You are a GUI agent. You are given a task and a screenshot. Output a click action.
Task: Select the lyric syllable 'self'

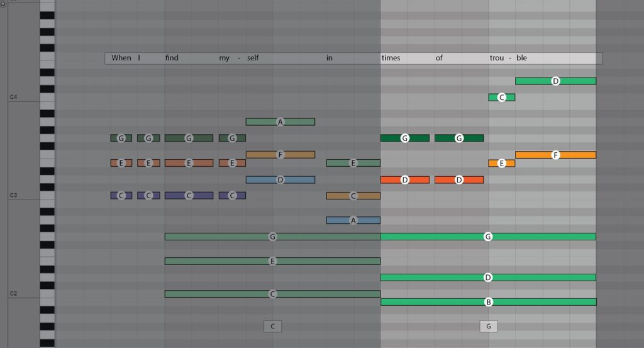(253, 58)
